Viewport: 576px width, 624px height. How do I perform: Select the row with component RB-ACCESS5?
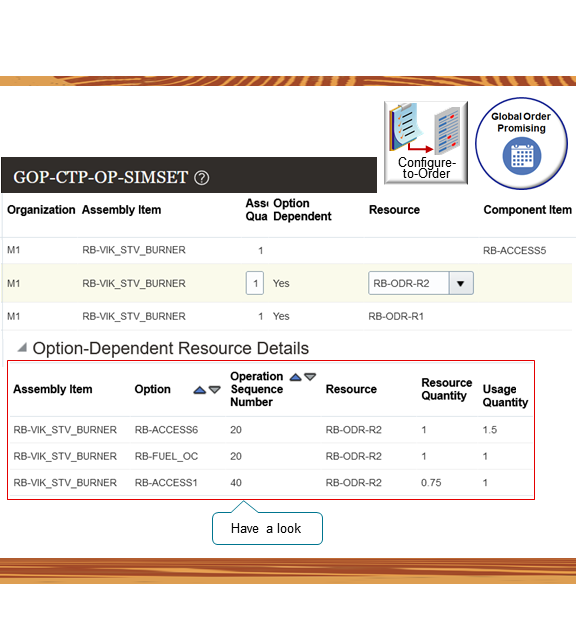pos(287,250)
